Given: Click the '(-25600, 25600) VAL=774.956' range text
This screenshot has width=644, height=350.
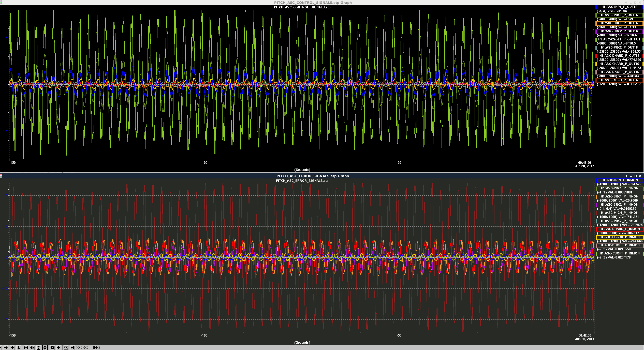Looking at the screenshot, I should 619,60.
